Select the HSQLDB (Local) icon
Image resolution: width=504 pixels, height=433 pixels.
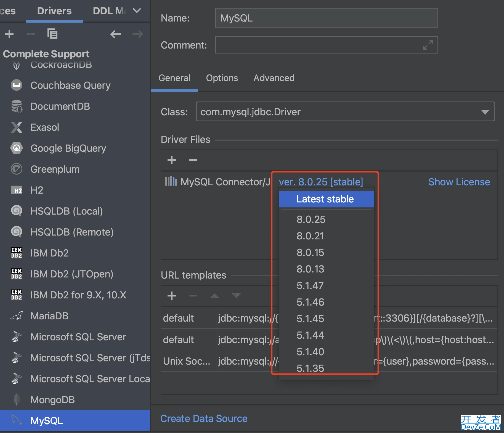(17, 211)
